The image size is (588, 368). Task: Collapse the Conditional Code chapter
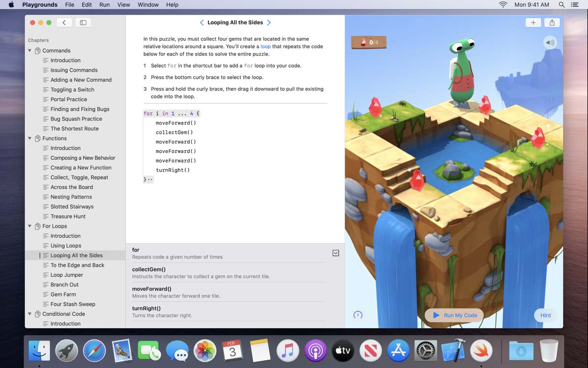click(x=29, y=314)
